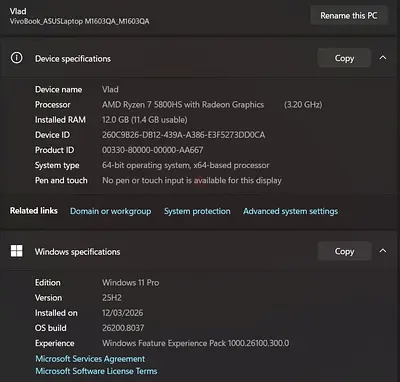This screenshot has height=382, width=400.
Task: Select the No pen or touch input text
Action: 192,180
